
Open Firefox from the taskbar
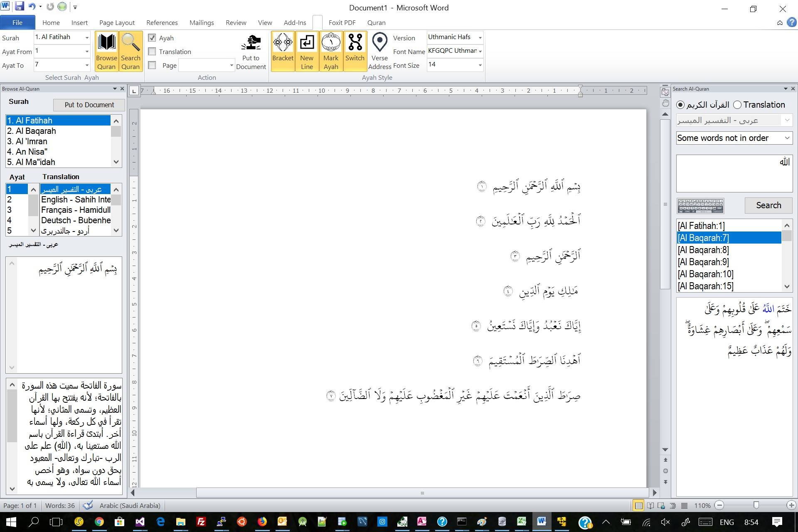pyautogui.click(x=262, y=522)
